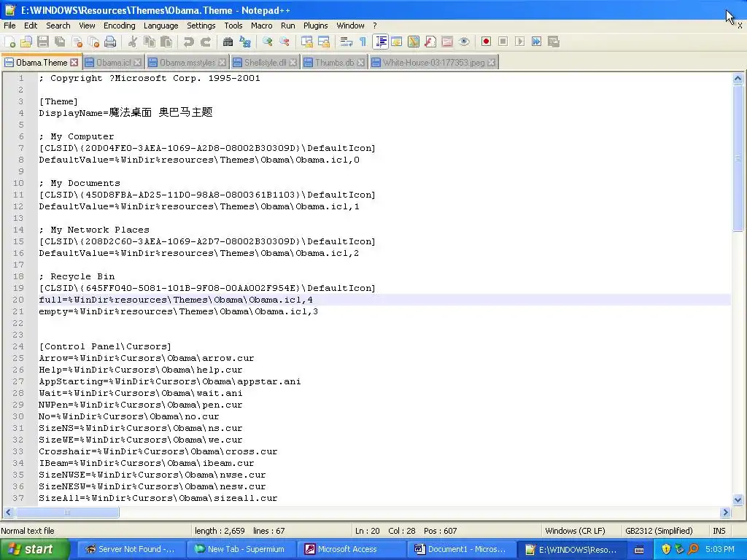The height and width of the screenshot is (560, 747).
Task: Play back recorded macro
Action: pyautogui.click(x=519, y=42)
